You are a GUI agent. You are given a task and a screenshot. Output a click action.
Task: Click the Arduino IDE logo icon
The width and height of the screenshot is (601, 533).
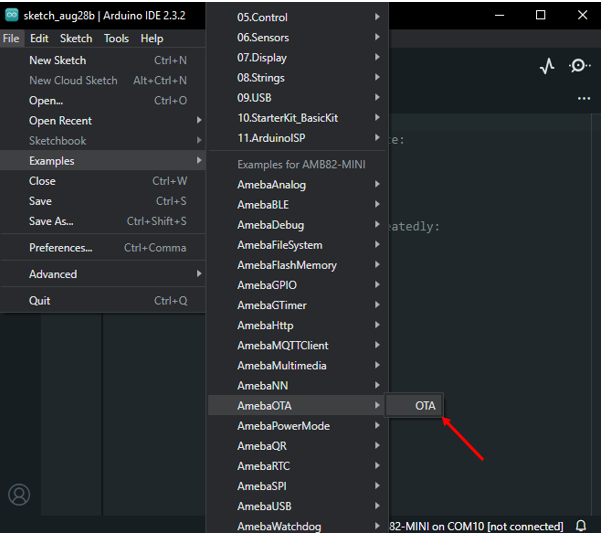click(11, 15)
